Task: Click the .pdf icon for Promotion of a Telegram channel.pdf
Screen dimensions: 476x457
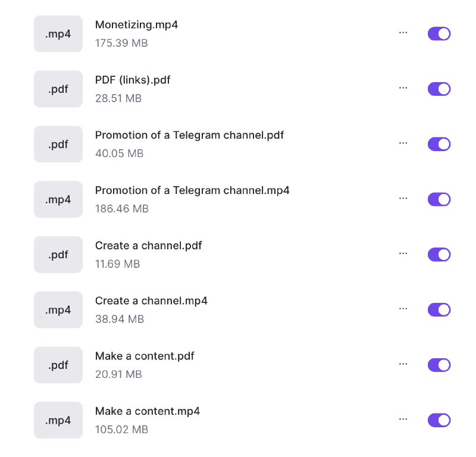Action: coord(58,144)
